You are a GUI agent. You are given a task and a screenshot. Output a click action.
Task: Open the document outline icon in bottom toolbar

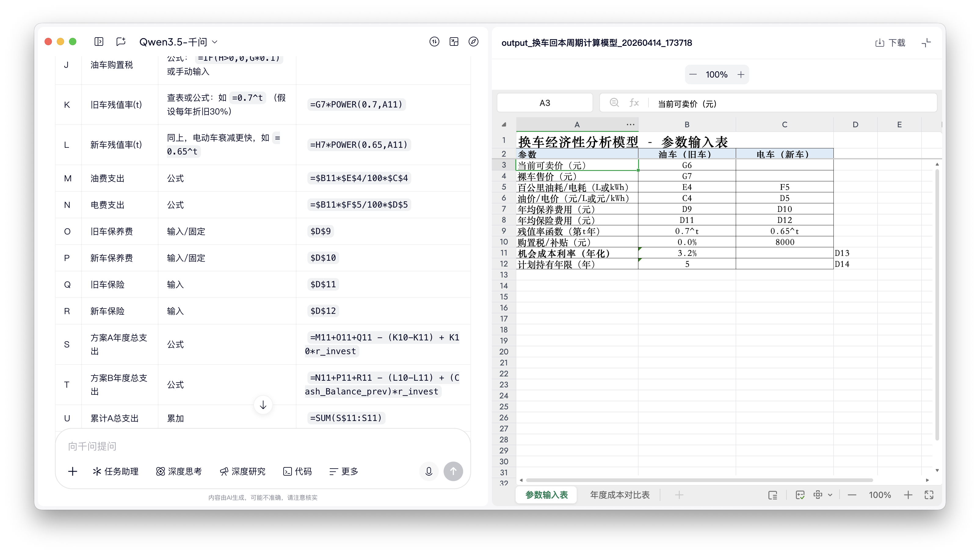point(773,495)
